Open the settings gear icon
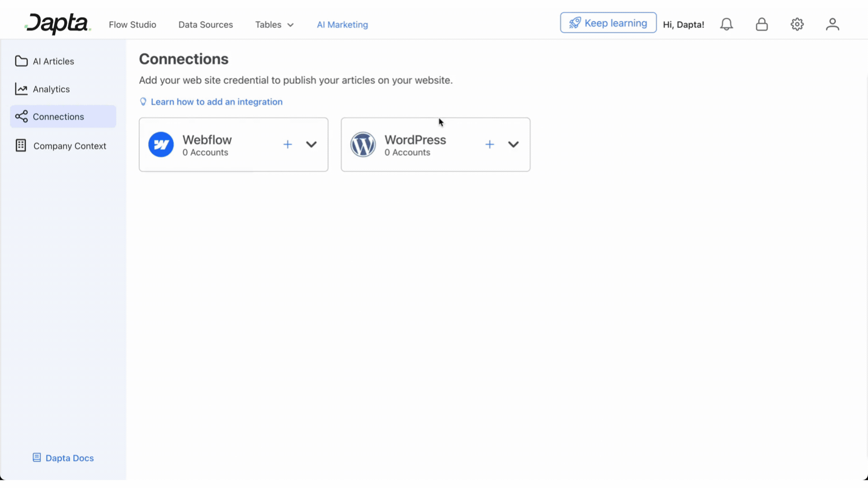868x488 pixels. click(797, 24)
